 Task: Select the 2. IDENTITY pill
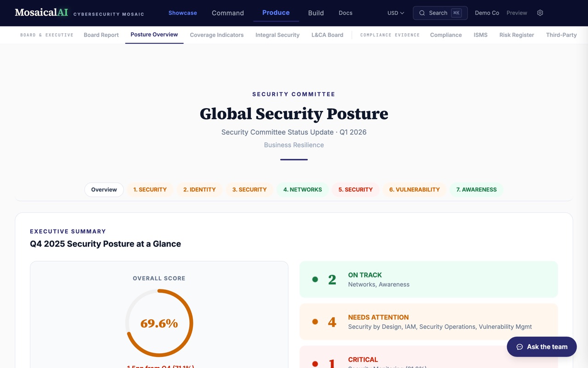click(199, 190)
